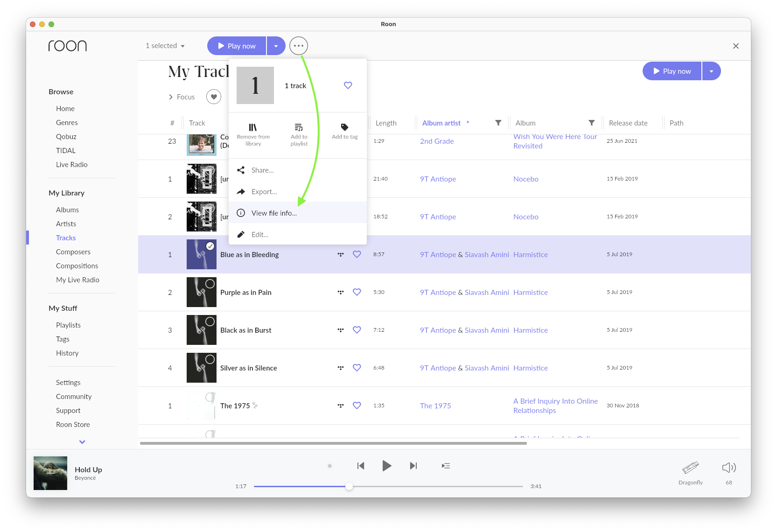Open artist link Siavash Amini on Blue as in Bleeding row

click(487, 254)
